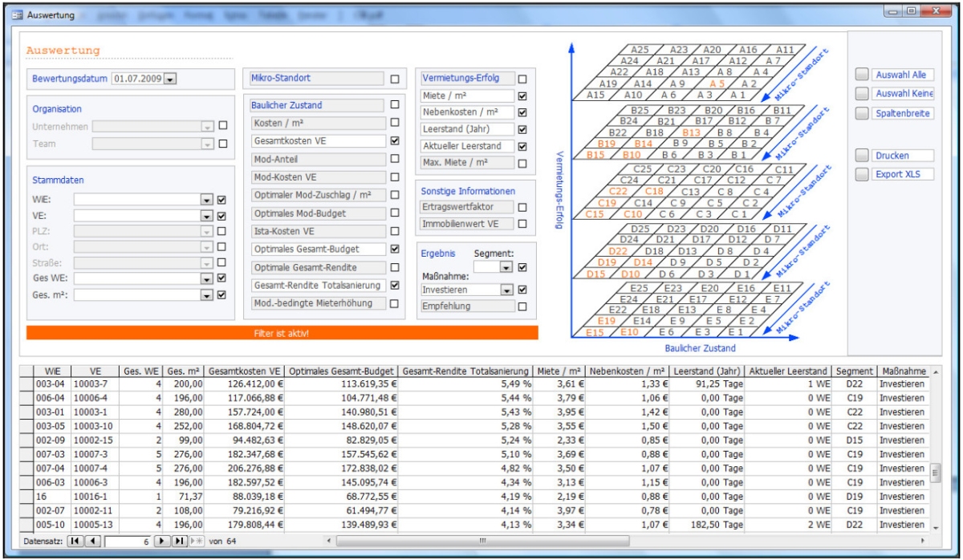Go to the previous record arrow
Image resolution: width=963 pixels, height=560 pixels.
91,542
